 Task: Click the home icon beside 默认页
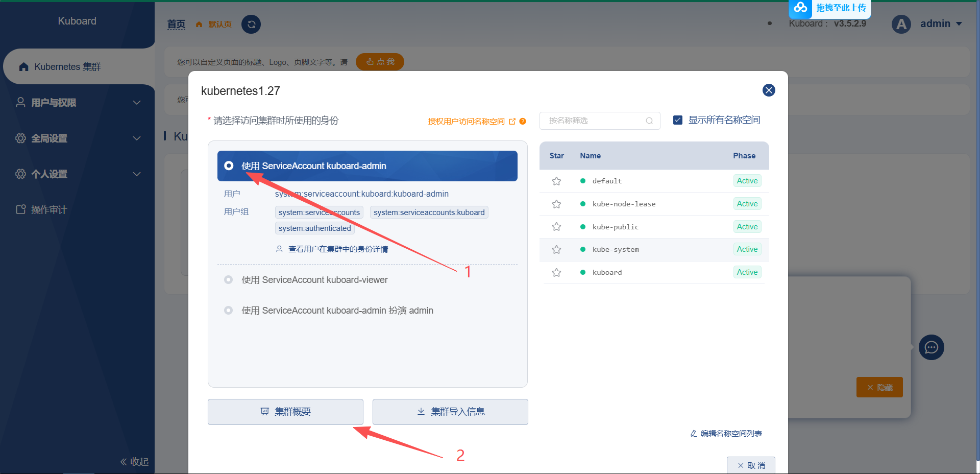199,25
